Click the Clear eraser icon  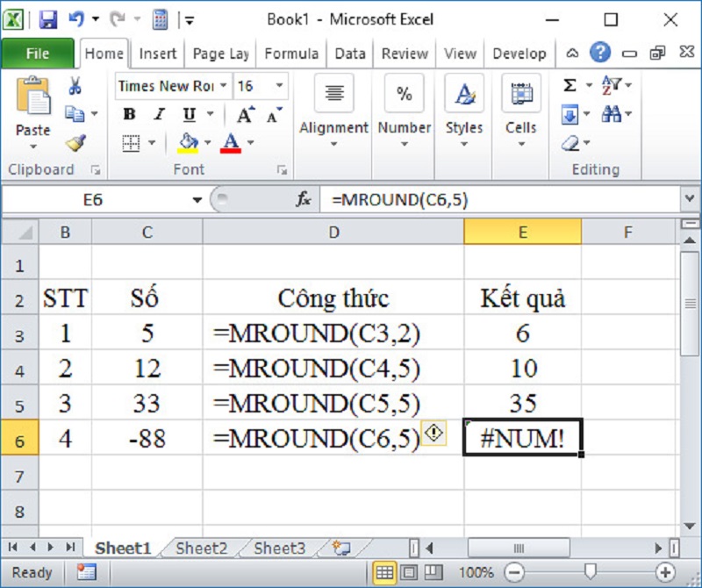click(x=570, y=143)
